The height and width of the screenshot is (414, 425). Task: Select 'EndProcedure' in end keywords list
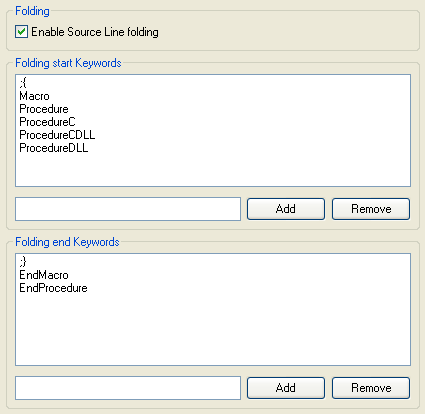(53, 288)
